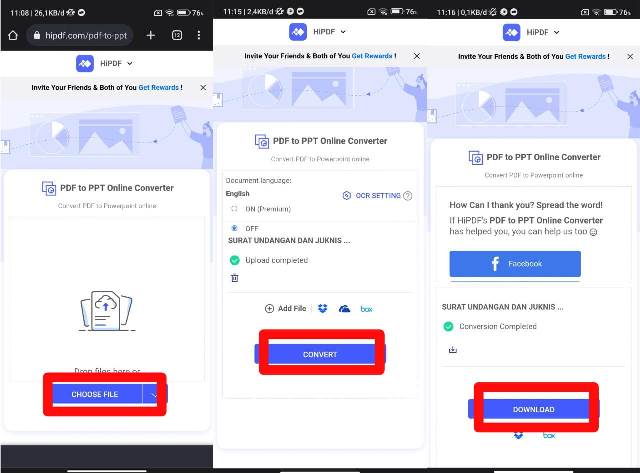Click 'SURAT UNDANGAN DAN JUKNIS' file name, middle screenshot

coord(289,240)
